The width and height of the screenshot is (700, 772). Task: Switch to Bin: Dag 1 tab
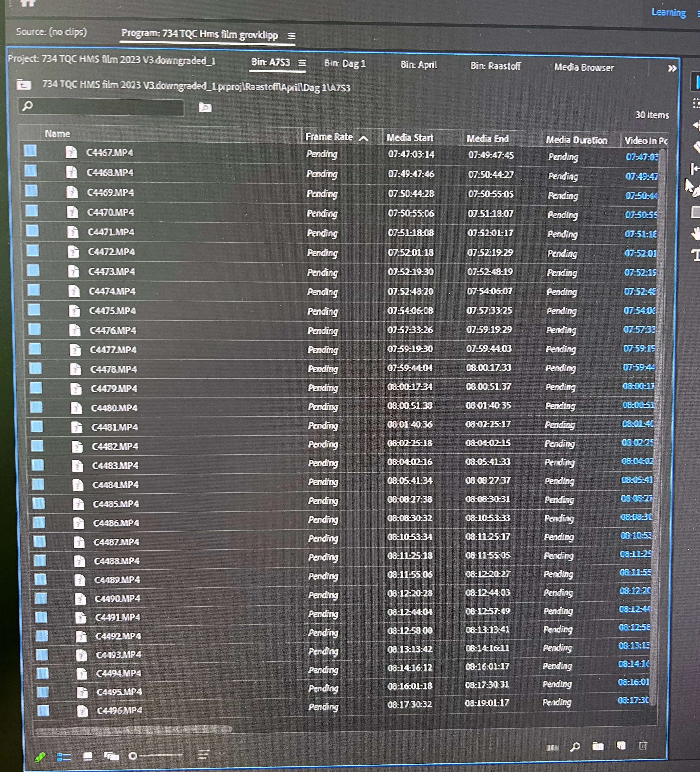click(x=344, y=64)
